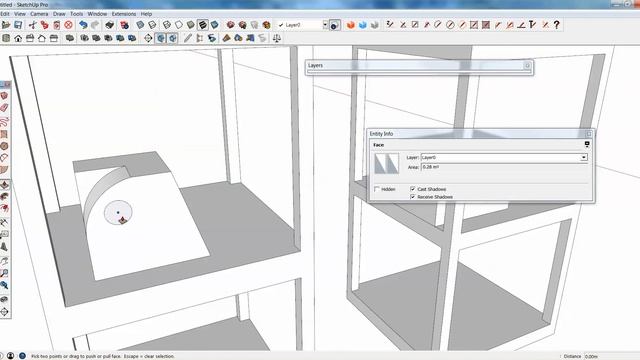Click the Area value field
This screenshot has height=360, width=640.
pyautogui.click(x=504, y=167)
